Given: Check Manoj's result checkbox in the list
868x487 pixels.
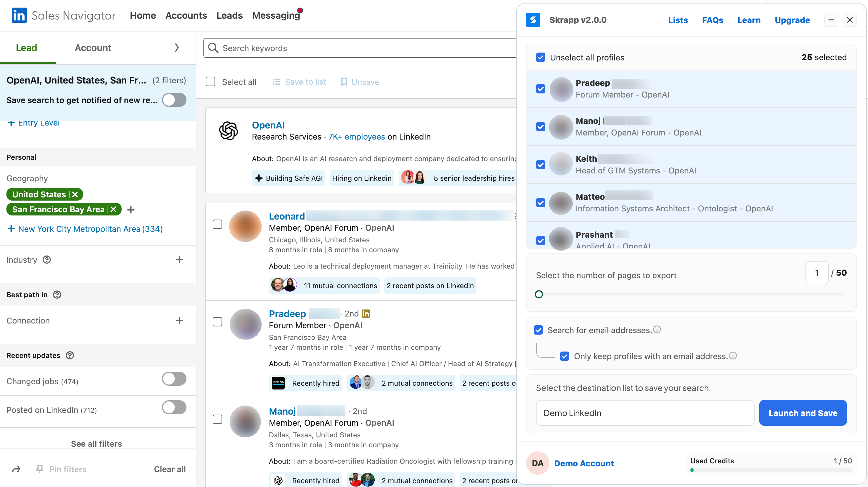Looking at the screenshot, I should tap(217, 419).
